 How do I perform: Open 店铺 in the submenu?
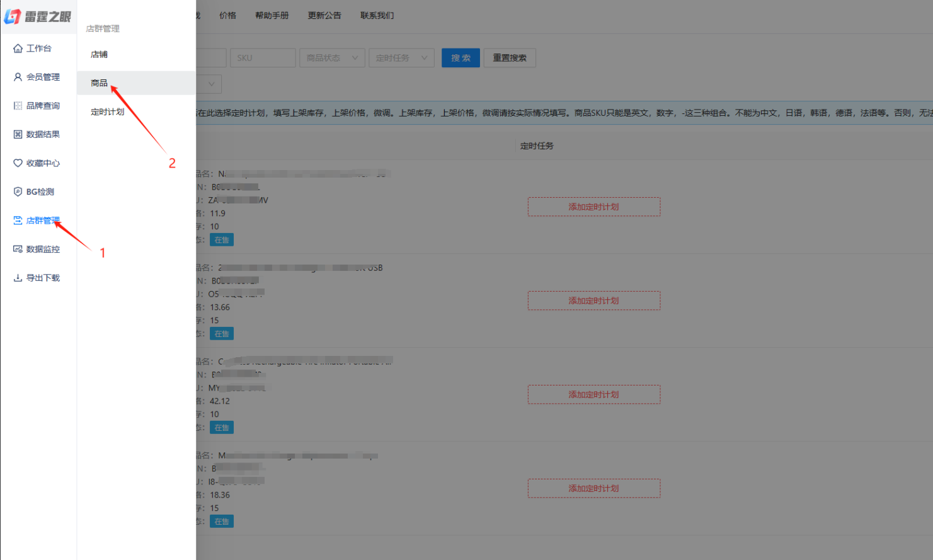tap(100, 54)
